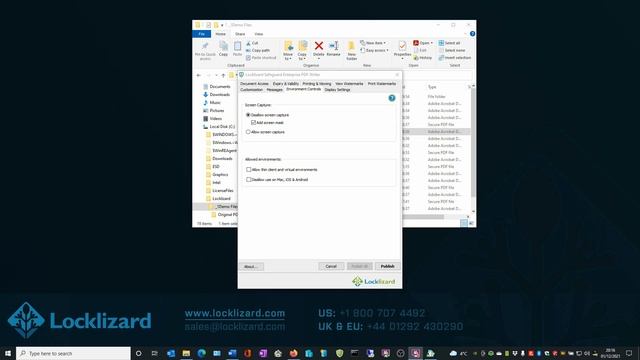Screen dimensions: 640x360
Task: Click the Explorer ribbon help question mark icon
Action: pyautogui.click(x=472, y=34)
